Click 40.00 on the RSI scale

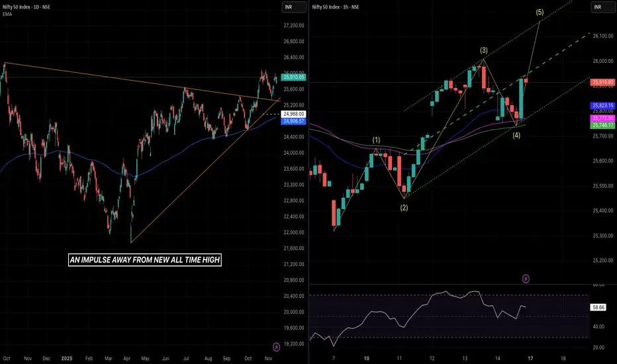click(x=598, y=327)
